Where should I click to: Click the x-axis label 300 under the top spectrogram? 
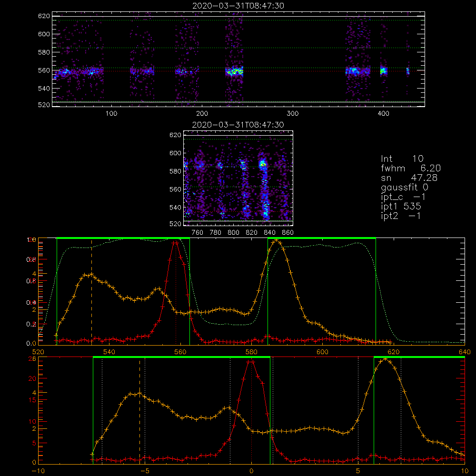293,114
